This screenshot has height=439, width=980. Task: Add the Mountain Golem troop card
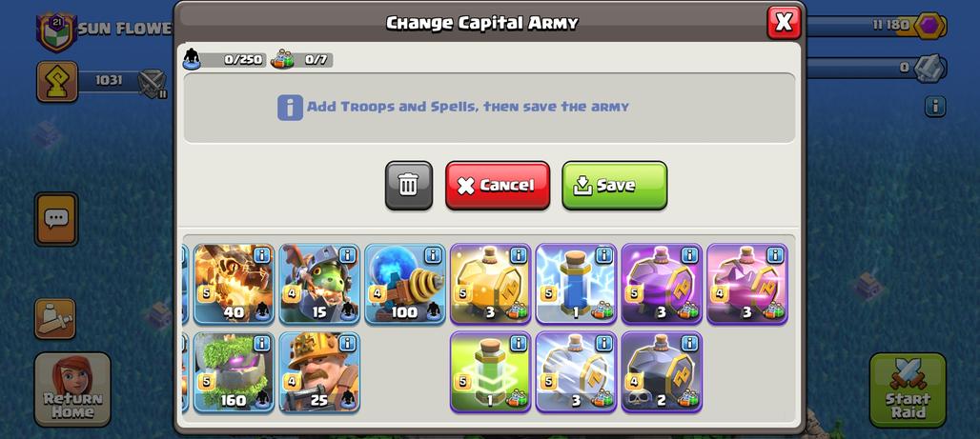234,372
